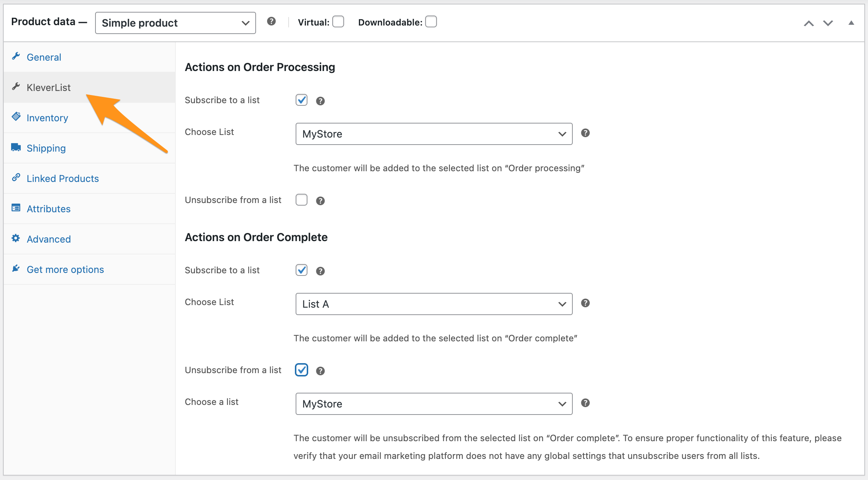Switch to the Attributes tab
The image size is (868, 480).
click(x=89, y=209)
